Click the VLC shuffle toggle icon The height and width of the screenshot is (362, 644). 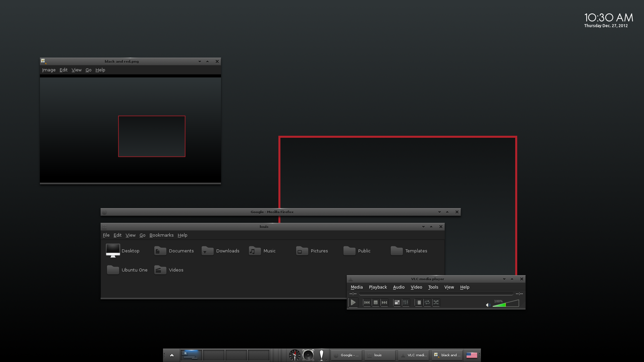(x=436, y=302)
